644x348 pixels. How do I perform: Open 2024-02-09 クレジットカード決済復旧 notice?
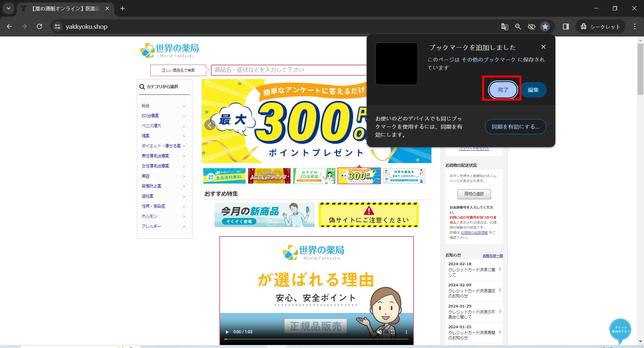pyautogui.click(x=474, y=291)
